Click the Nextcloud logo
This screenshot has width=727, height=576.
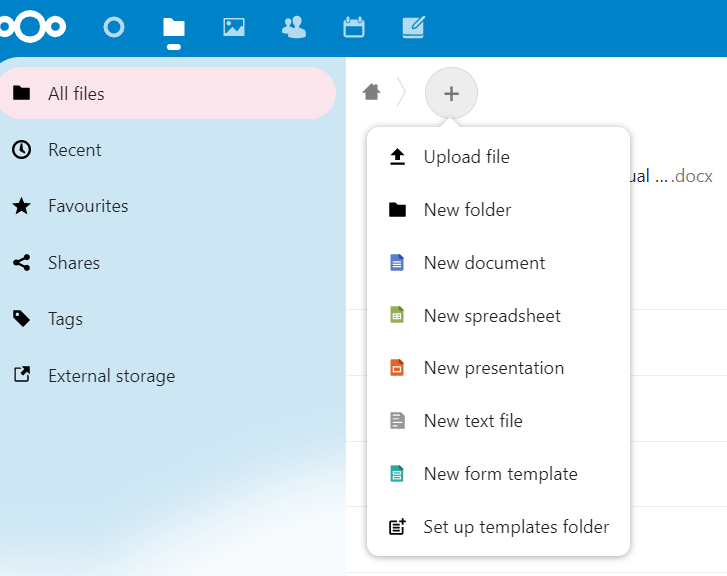[32, 27]
